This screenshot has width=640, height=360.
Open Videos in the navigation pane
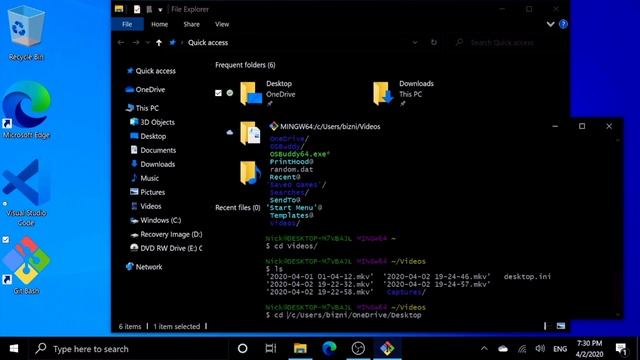[150, 206]
